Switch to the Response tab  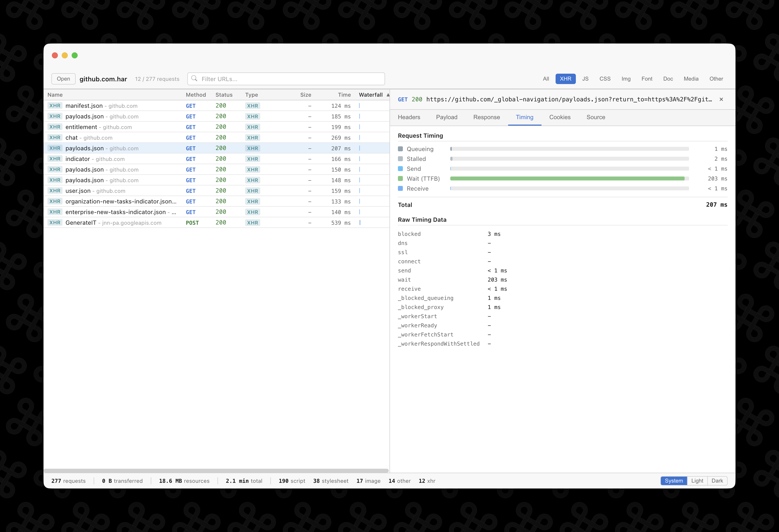click(486, 117)
